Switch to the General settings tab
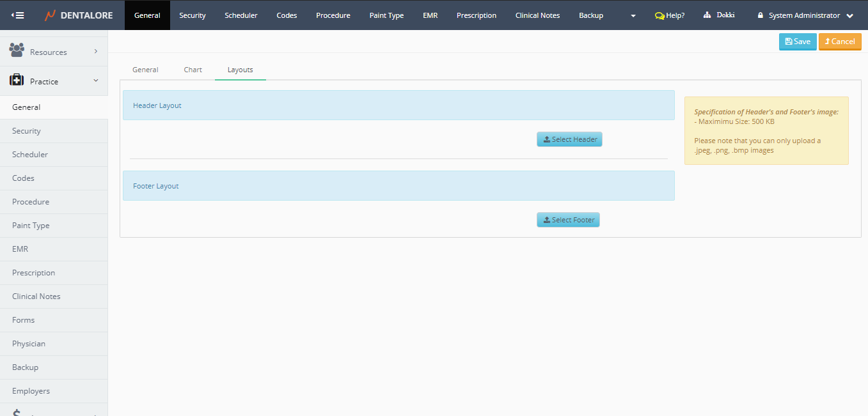The image size is (868, 416). pyautogui.click(x=145, y=70)
